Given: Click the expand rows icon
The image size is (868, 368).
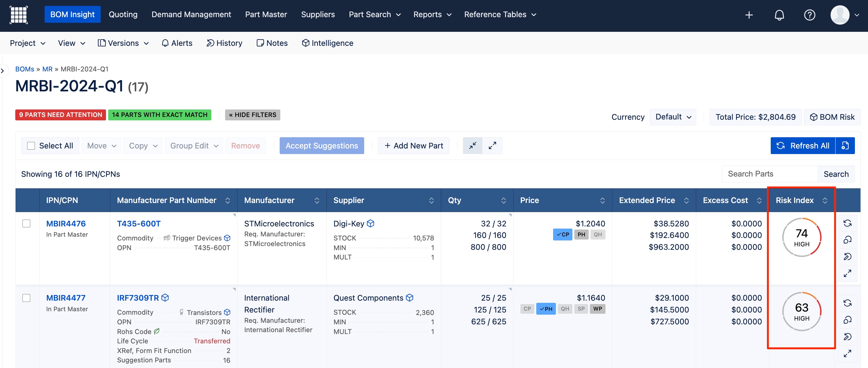Looking at the screenshot, I should [x=492, y=146].
